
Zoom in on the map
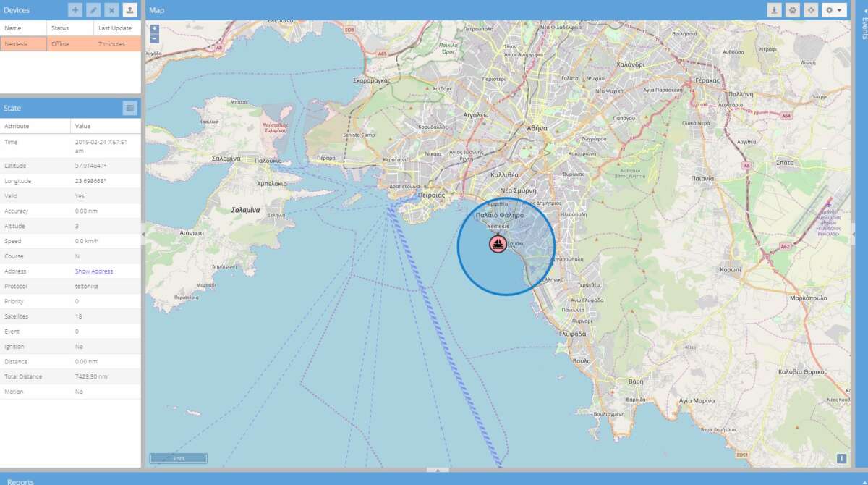point(155,29)
